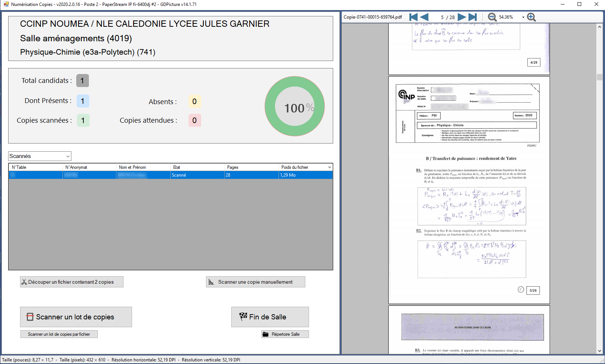Click the 1,29 Mo file size cell
Image resolution: width=605 pixels, height=364 pixels.
[306, 175]
